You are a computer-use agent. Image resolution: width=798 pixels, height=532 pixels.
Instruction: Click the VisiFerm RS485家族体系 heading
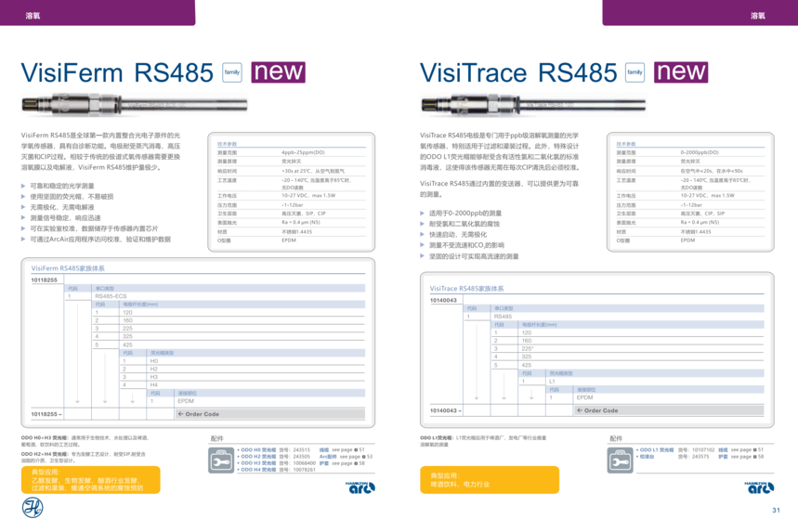pyautogui.click(x=68, y=268)
